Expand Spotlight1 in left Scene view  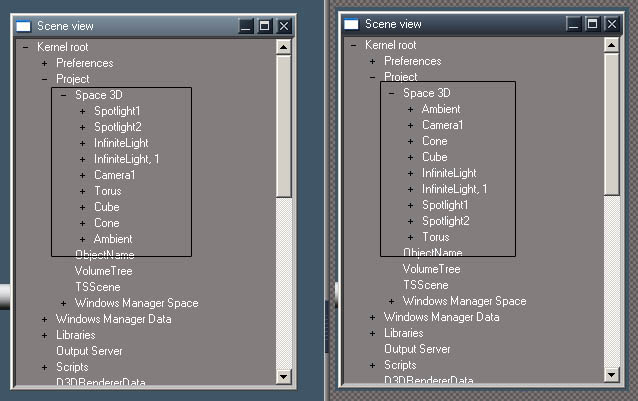point(83,111)
